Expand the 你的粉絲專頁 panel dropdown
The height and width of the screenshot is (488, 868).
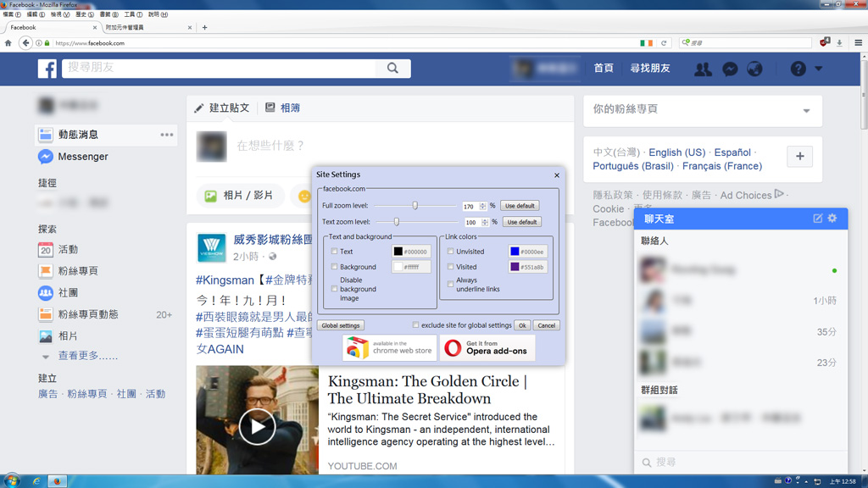[806, 111]
